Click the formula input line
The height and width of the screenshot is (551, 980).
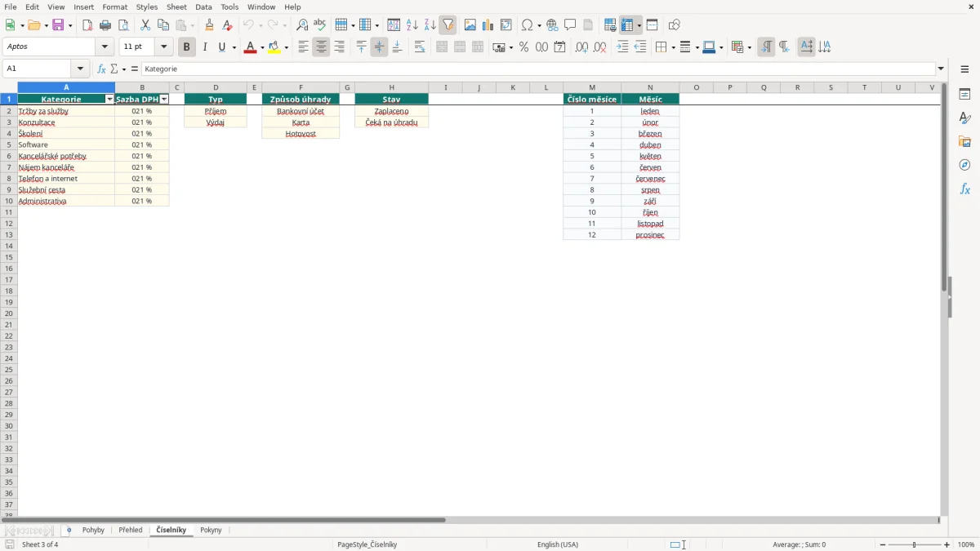539,69
